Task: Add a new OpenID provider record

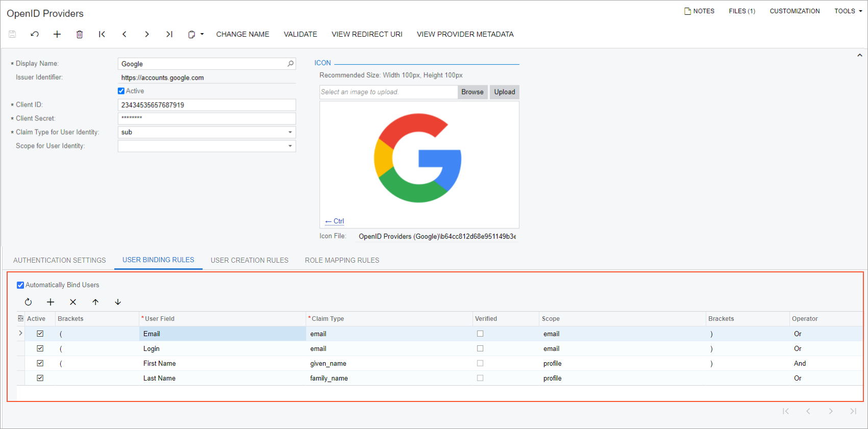Action: 57,34
